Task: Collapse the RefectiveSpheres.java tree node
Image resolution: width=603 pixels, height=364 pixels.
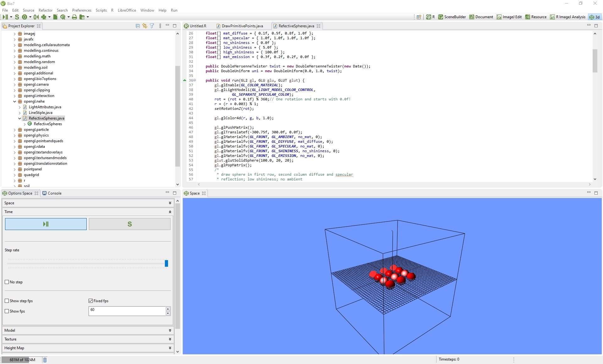Action: (x=19, y=118)
